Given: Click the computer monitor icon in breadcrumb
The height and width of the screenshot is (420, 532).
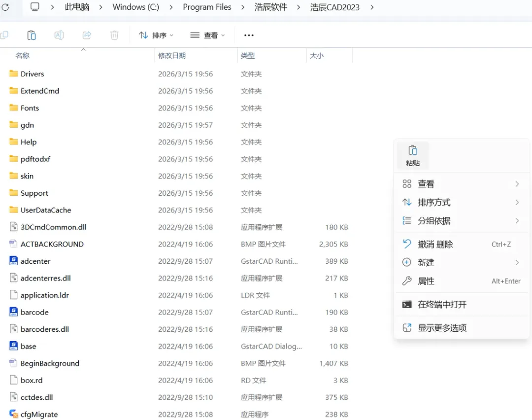Looking at the screenshot, I should point(34,7).
